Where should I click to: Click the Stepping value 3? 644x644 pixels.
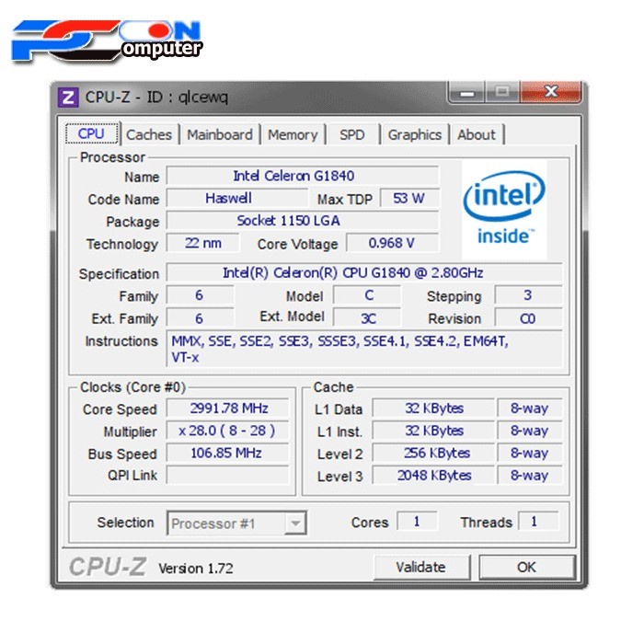[528, 295]
